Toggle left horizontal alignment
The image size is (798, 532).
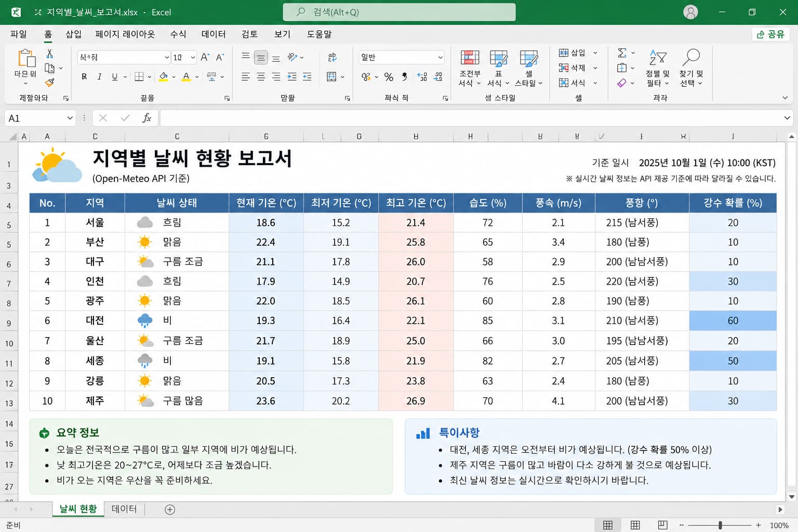tap(246, 77)
